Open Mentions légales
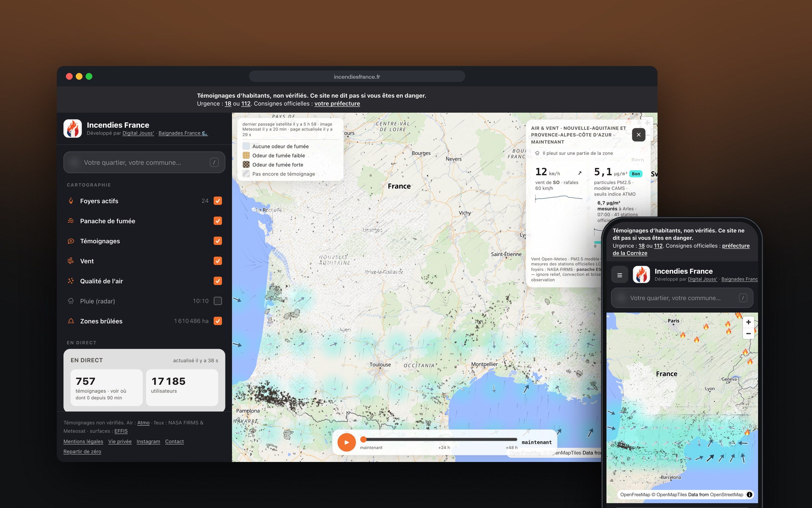 [83, 441]
